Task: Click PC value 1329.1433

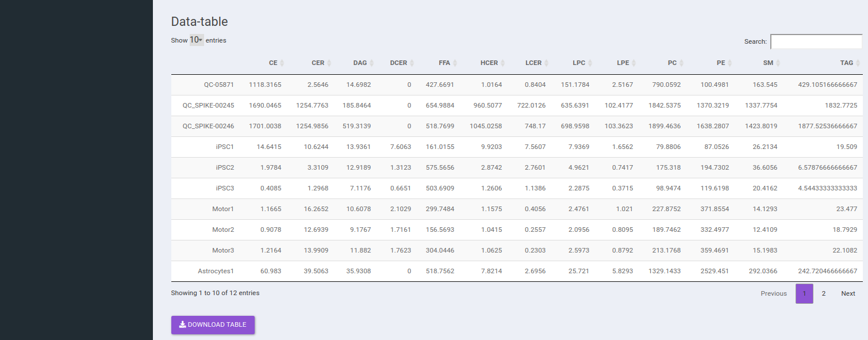Action: point(664,271)
